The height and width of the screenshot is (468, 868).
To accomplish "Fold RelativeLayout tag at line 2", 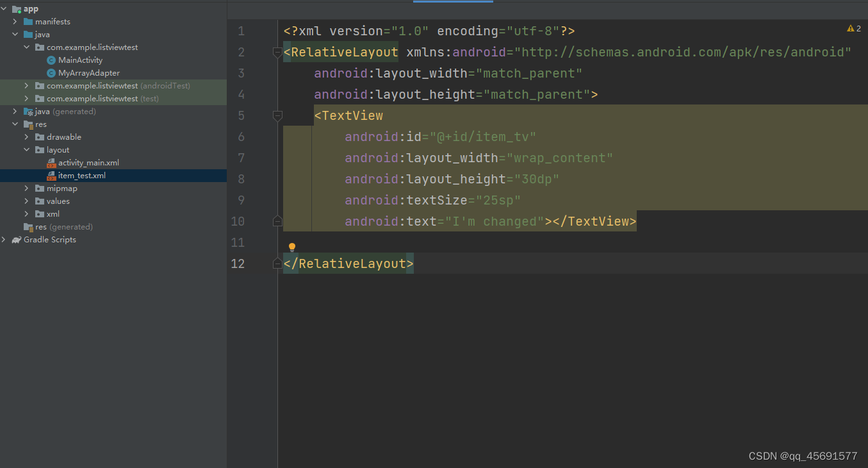I will click(x=277, y=53).
